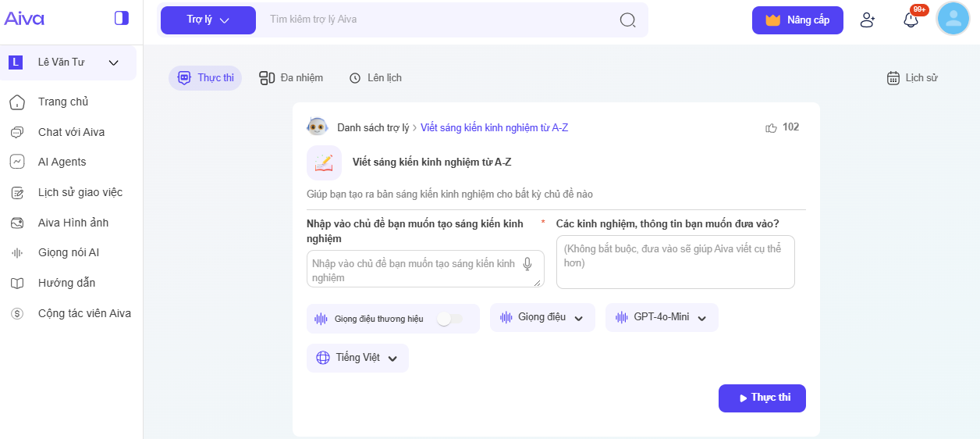This screenshot has height=439, width=980.
Task: Click the microphone icon in topic field
Action: coord(527,264)
